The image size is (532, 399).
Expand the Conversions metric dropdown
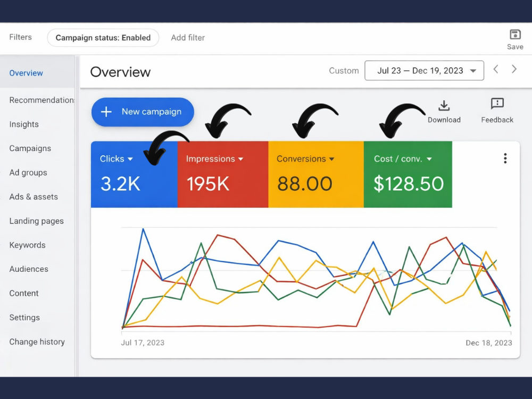(x=331, y=159)
